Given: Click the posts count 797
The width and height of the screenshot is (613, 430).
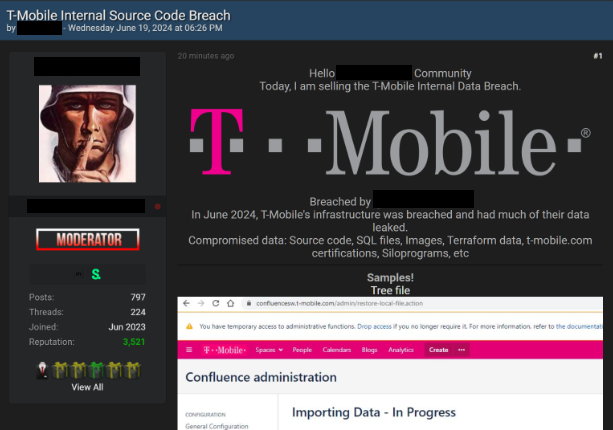Looking at the screenshot, I should tap(138, 297).
